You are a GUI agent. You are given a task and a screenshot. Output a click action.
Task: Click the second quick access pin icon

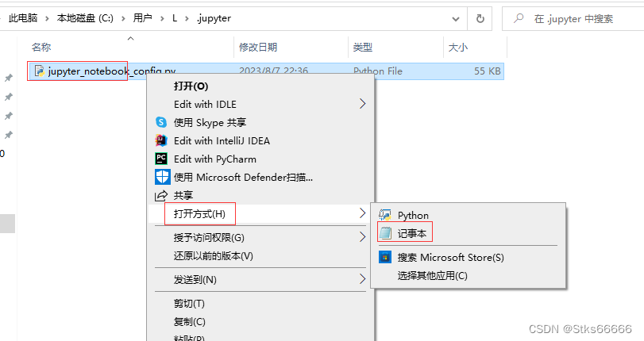tap(8, 97)
